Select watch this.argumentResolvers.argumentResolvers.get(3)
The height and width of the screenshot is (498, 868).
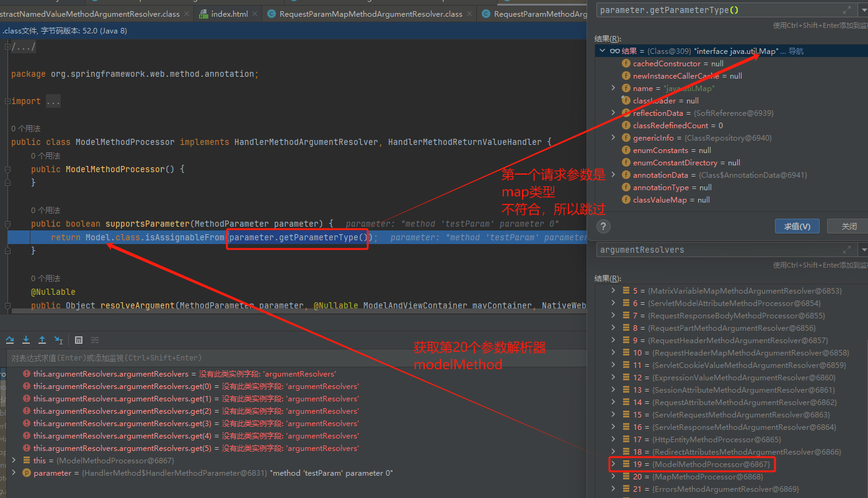point(294,424)
